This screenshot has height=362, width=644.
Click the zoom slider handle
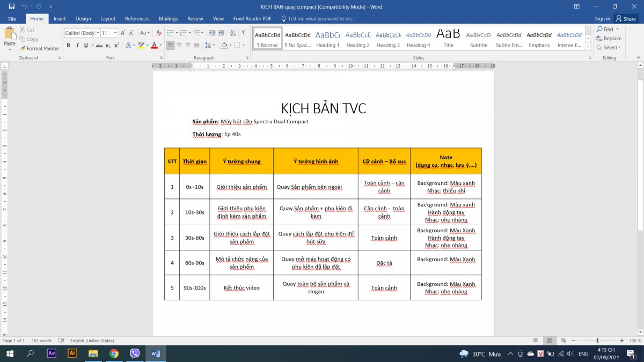597,341
